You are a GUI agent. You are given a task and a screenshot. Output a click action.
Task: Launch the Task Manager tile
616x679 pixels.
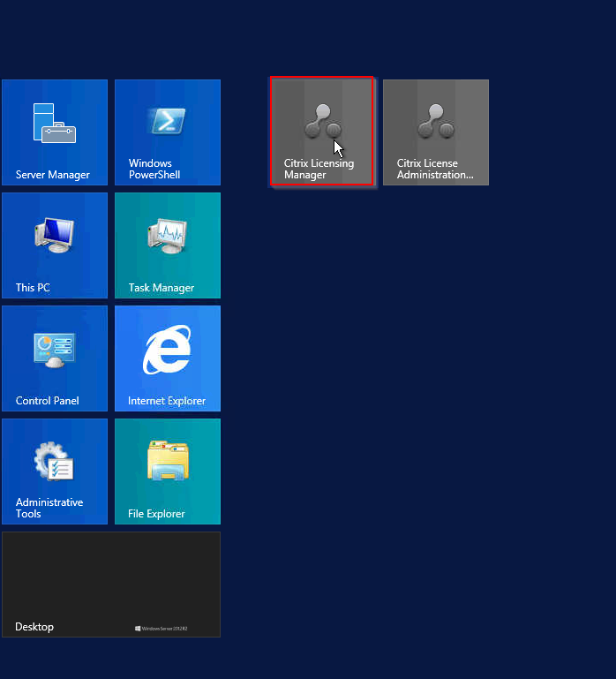[168, 245]
